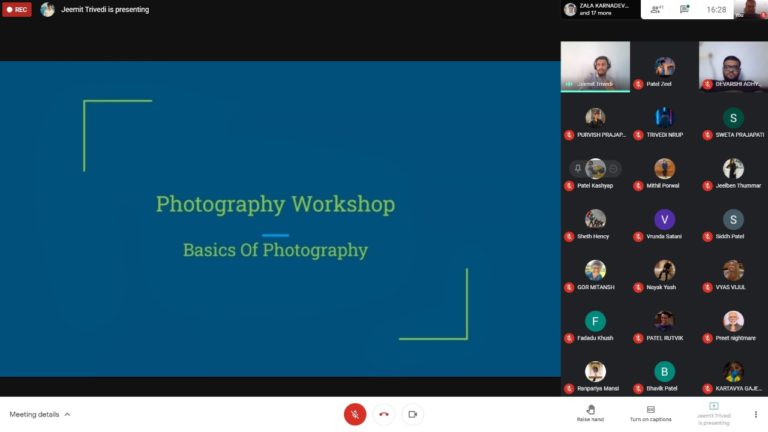This screenshot has height=432, width=768.
Task: Click muted mic icon beside VYAS VIJUL
Action: [x=707, y=288]
